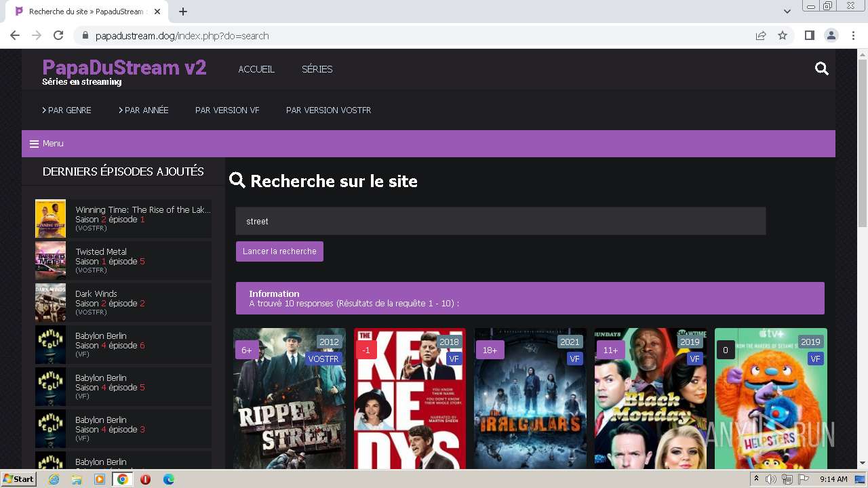Switch to Chrome in the taskbar
This screenshot has height=488, width=868.
[x=122, y=479]
